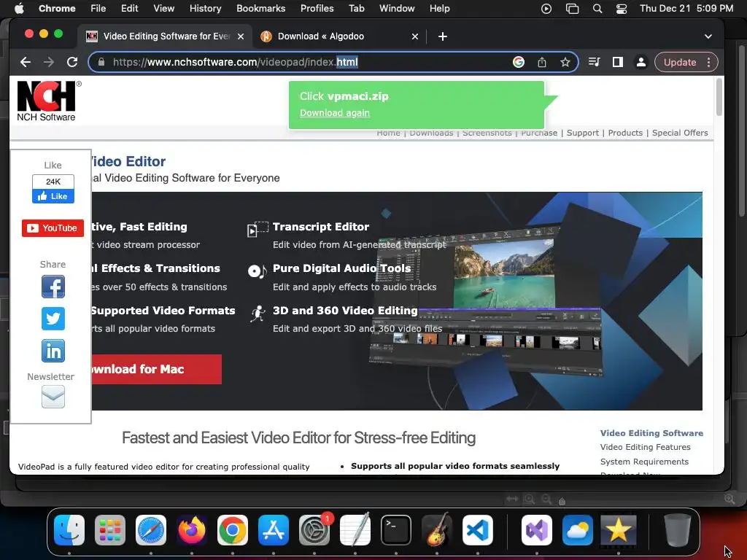Click the Newsletter envelope icon
Image resolution: width=747 pixels, height=560 pixels.
coord(53,397)
